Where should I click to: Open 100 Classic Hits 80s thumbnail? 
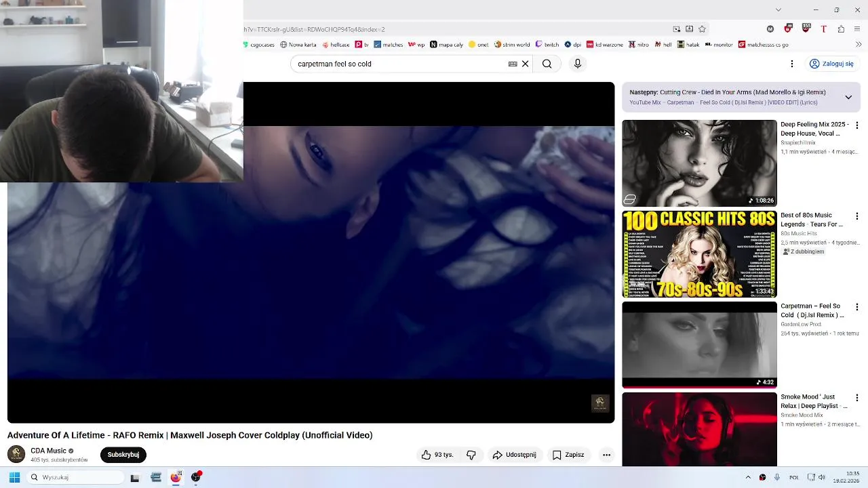pos(699,254)
